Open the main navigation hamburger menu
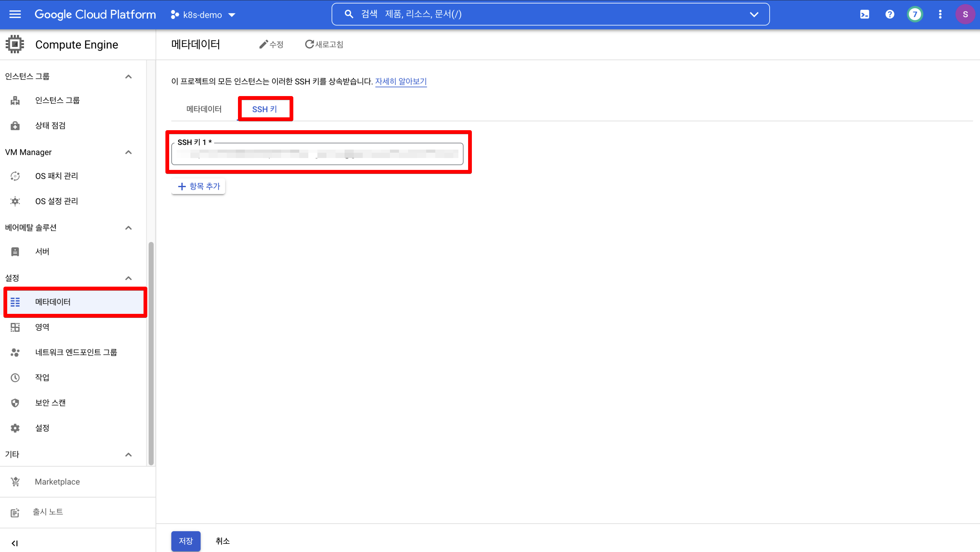 pos(15,14)
